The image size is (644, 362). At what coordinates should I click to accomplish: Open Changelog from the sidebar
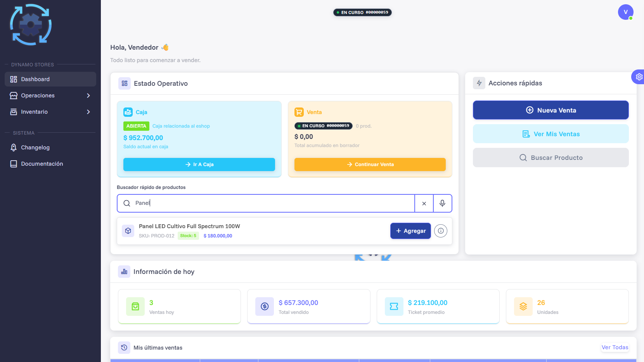coord(50,147)
